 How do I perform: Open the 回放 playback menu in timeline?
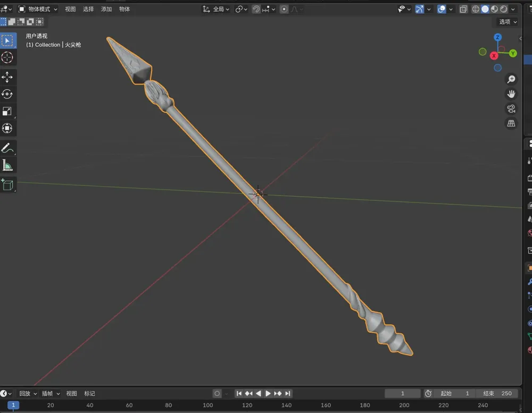pos(28,393)
